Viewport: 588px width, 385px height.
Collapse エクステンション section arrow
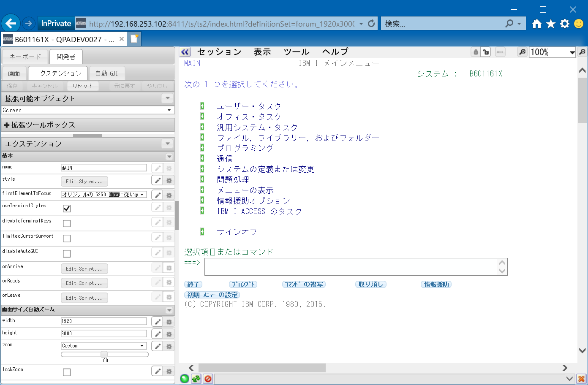(x=168, y=144)
